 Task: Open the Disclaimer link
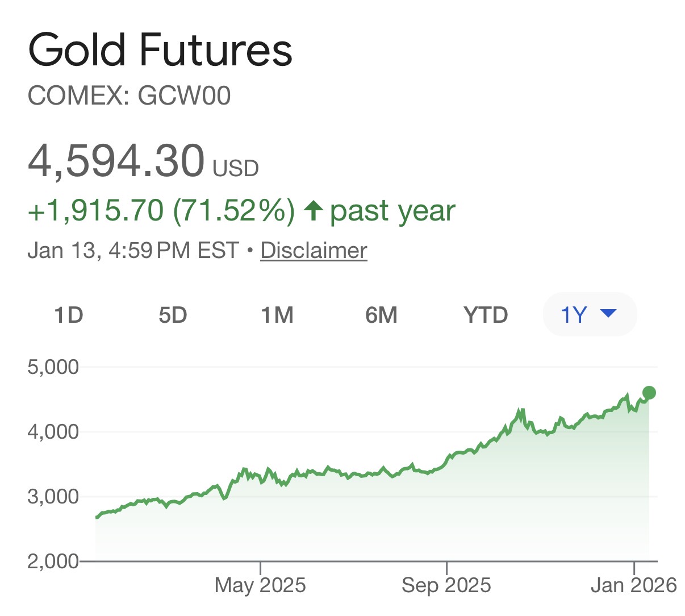click(314, 251)
